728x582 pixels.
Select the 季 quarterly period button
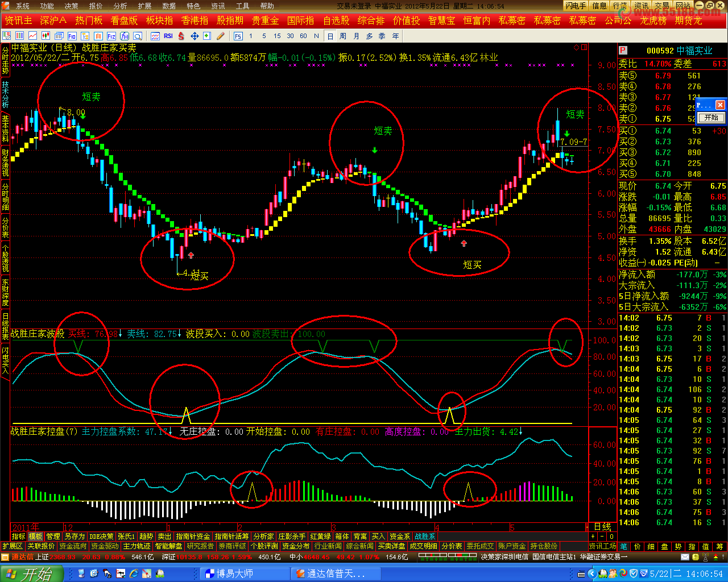382,36
